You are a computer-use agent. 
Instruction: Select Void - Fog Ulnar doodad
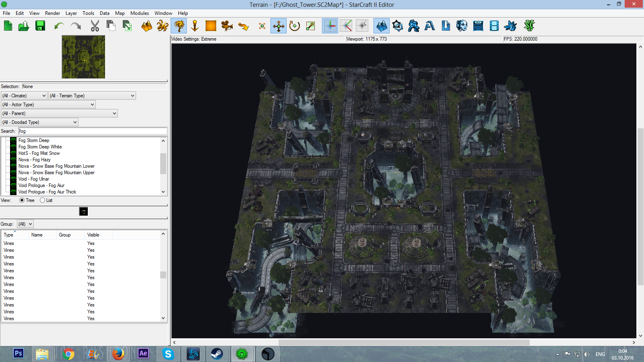click(x=34, y=179)
